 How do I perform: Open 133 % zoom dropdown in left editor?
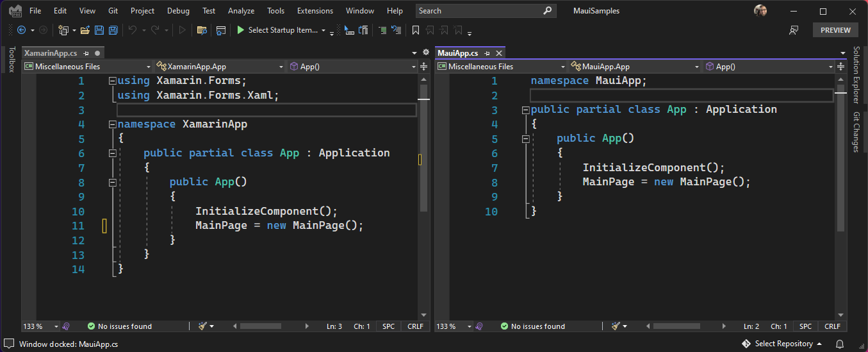click(56, 326)
